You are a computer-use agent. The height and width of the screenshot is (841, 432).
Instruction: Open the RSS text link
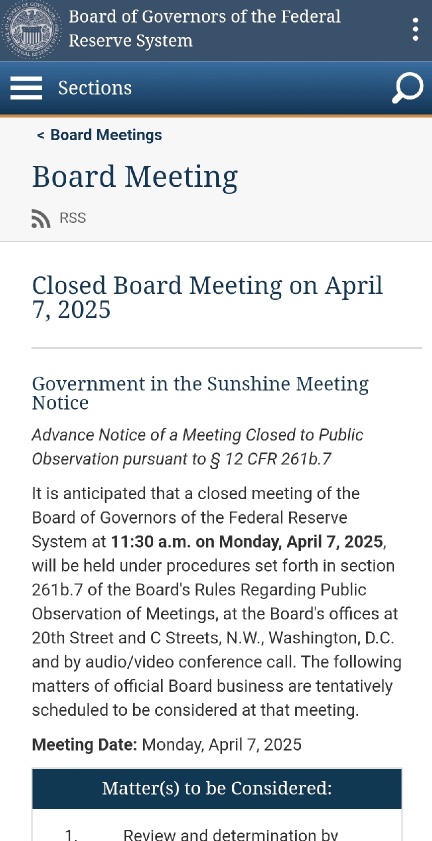pyautogui.click(x=72, y=218)
